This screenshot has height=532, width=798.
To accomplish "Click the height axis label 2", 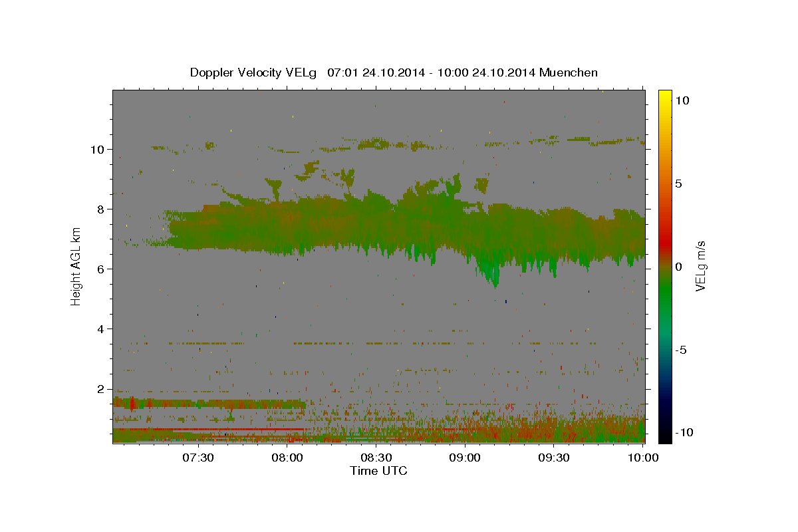I will click(99, 388).
